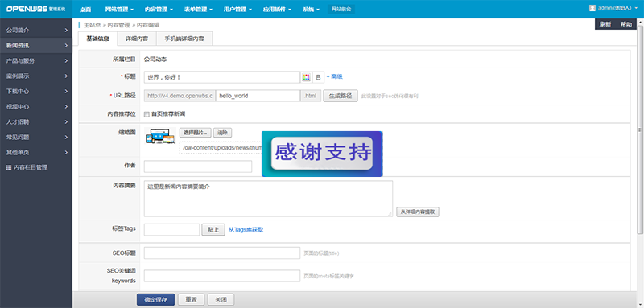Viewport: 644px width, 308px height.
Task: Click the news thumbnail preview image
Action: 159,137
